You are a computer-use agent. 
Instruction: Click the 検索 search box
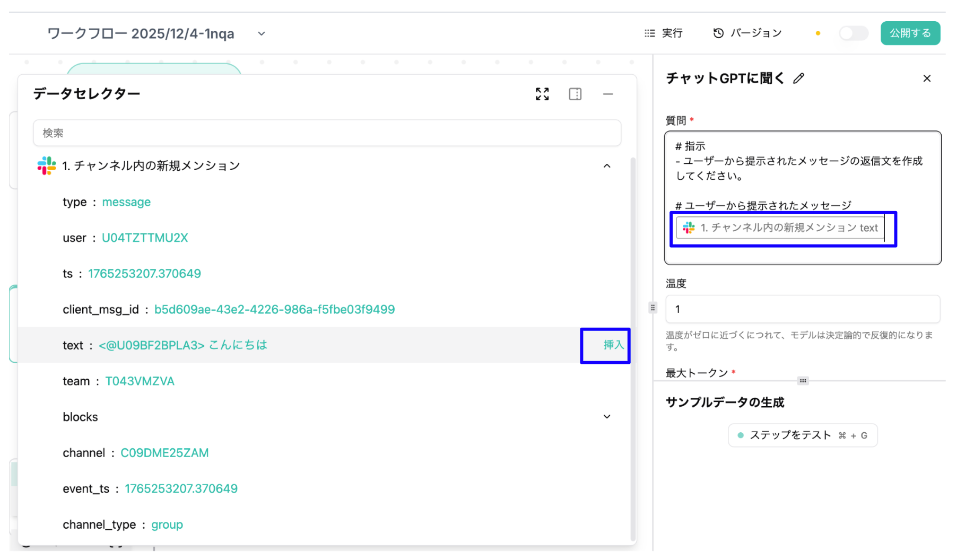327,133
